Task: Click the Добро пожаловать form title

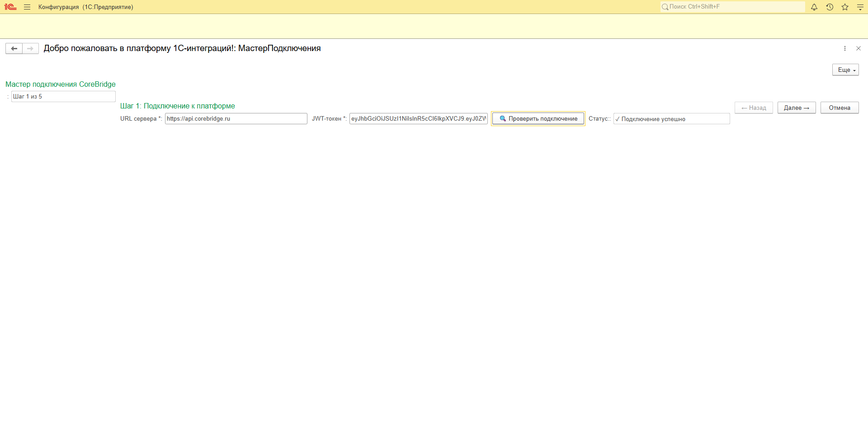Action: point(182,48)
